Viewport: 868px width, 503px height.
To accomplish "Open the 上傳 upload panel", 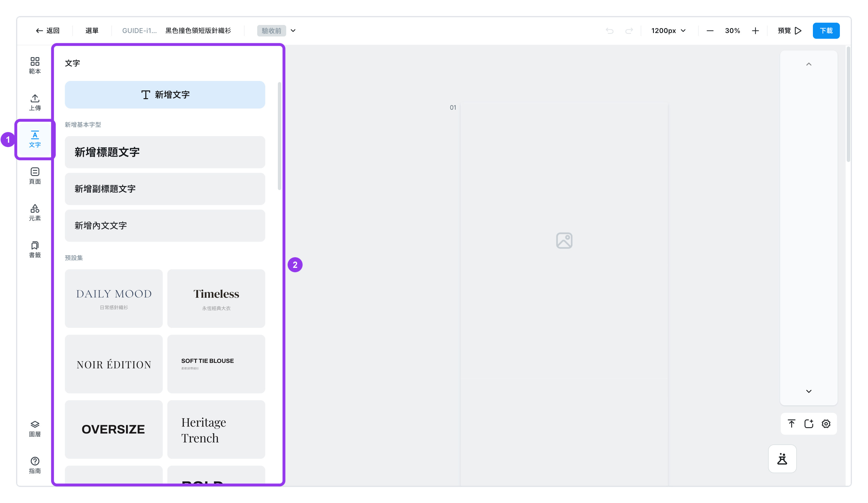I will (35, 102).
